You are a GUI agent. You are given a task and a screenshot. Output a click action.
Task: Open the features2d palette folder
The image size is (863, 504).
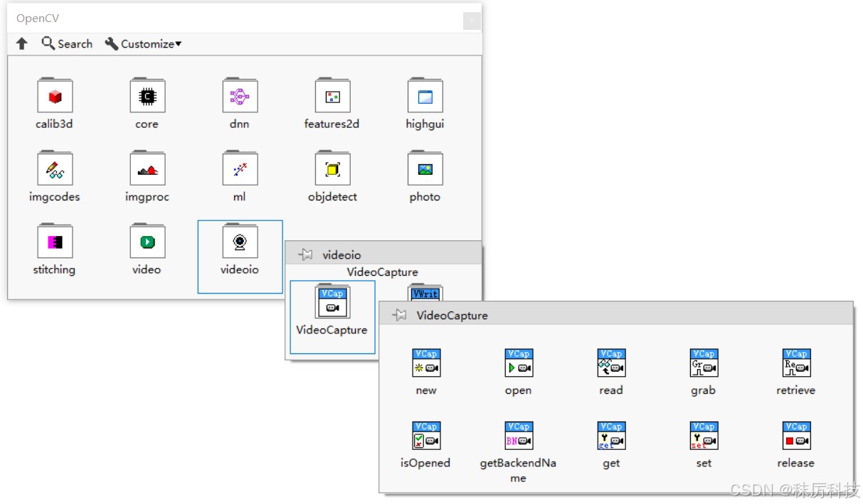click(332, 96)
